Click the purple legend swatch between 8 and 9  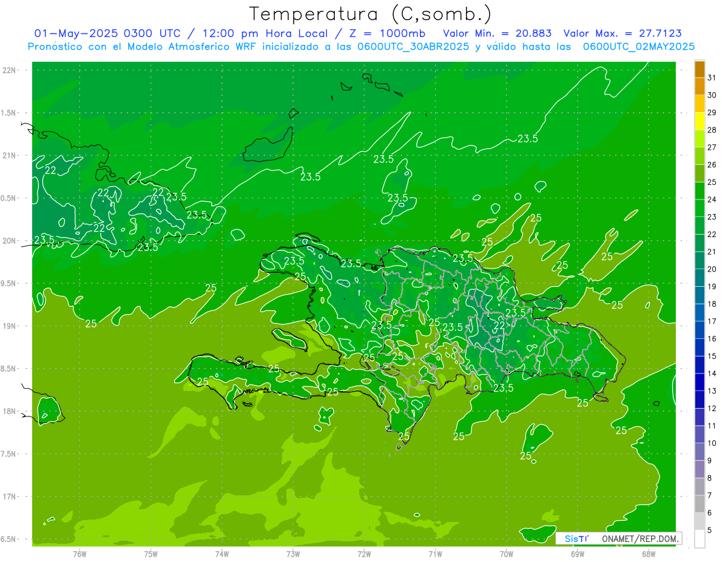(x=699, y=469)
